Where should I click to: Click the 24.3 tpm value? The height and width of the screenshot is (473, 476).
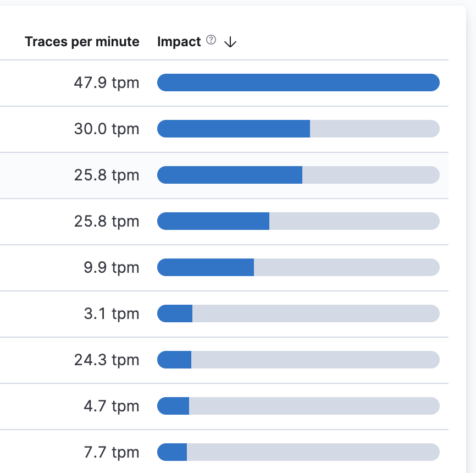pos(107,360)
